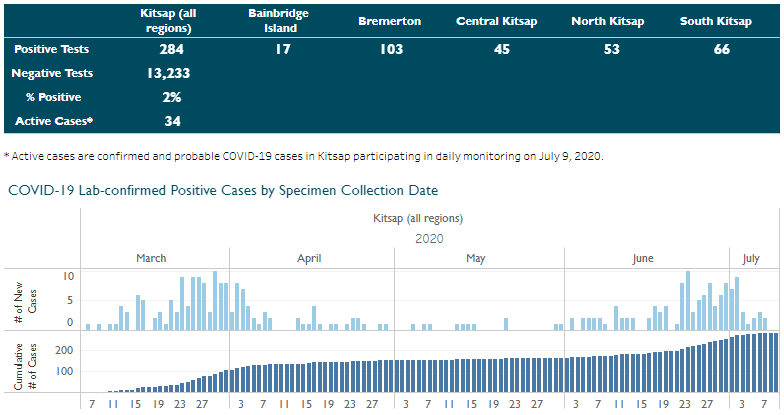Select the June month header in chart
Viewport: 784px width, 415px height.
(x=642, y=258)
